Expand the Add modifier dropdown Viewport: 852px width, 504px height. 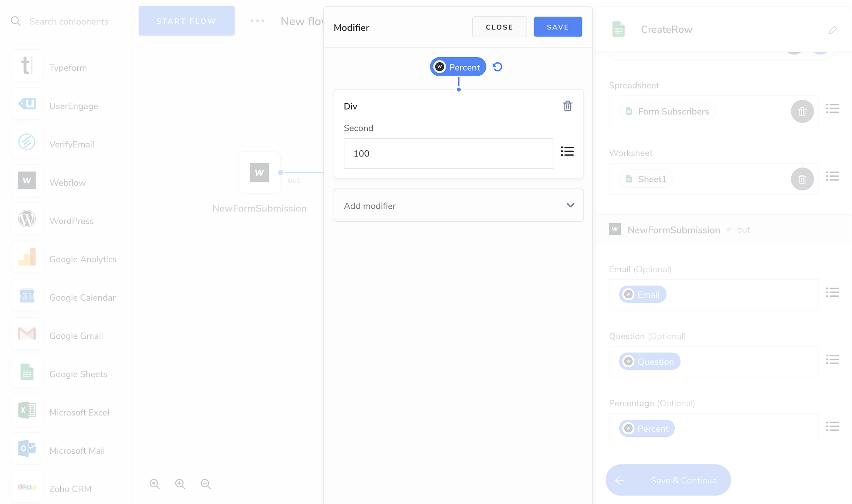point(458,205)
